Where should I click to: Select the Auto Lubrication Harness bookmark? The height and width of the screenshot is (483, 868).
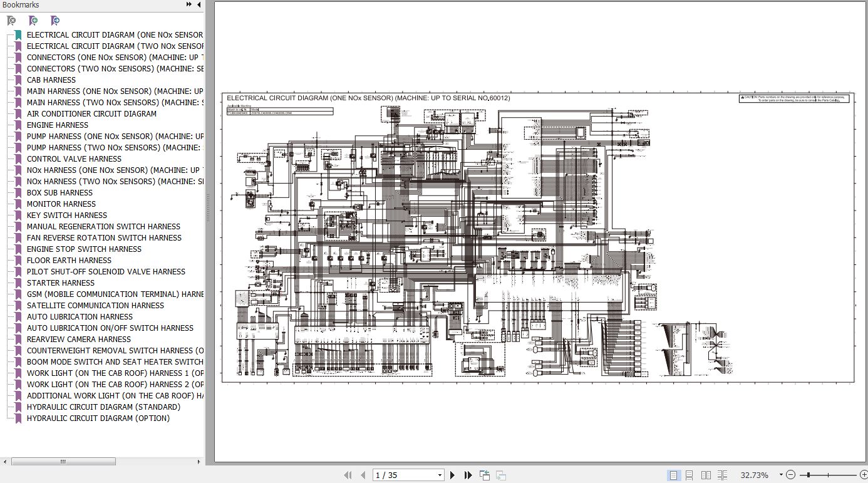click(80, 317)
